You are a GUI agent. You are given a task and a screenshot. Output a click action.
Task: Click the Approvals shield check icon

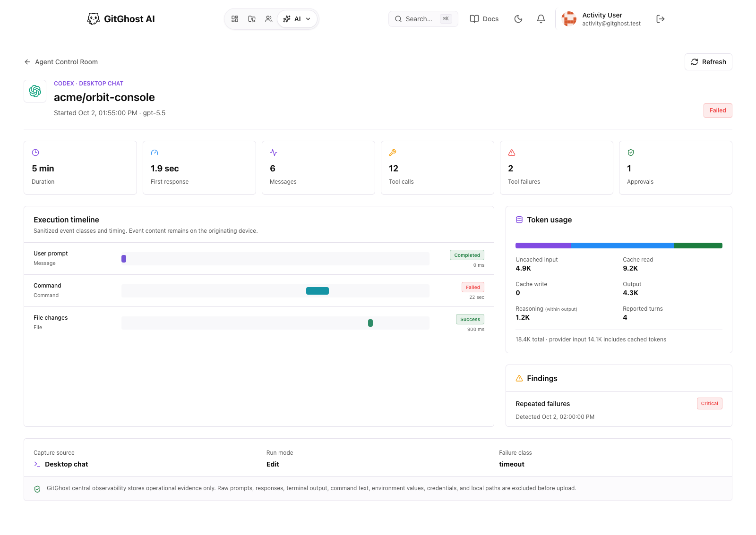coord(631,153)
